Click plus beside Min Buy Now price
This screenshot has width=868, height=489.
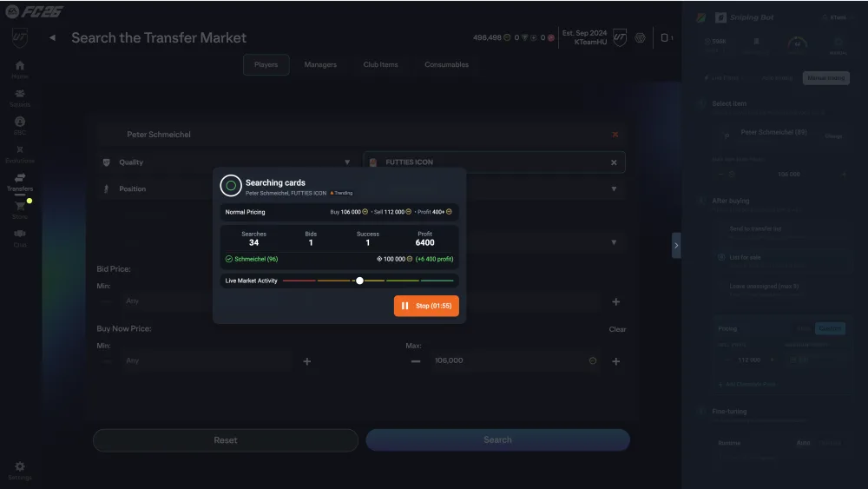point(306,361)
